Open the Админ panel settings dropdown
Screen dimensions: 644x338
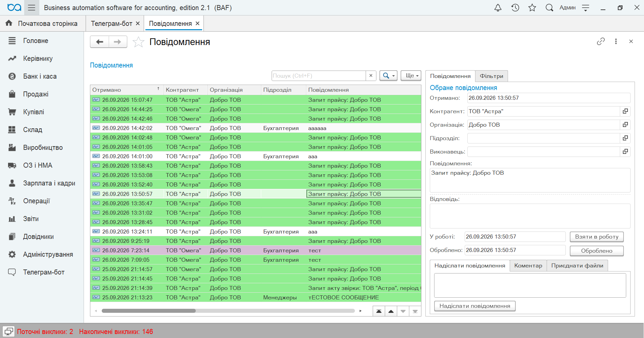tap(586, 8)
